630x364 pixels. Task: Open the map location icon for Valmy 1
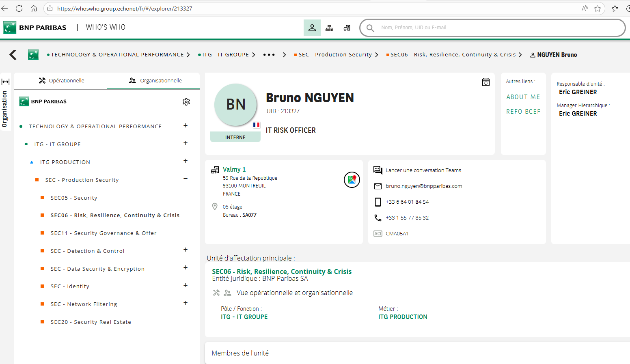[352, 180]
